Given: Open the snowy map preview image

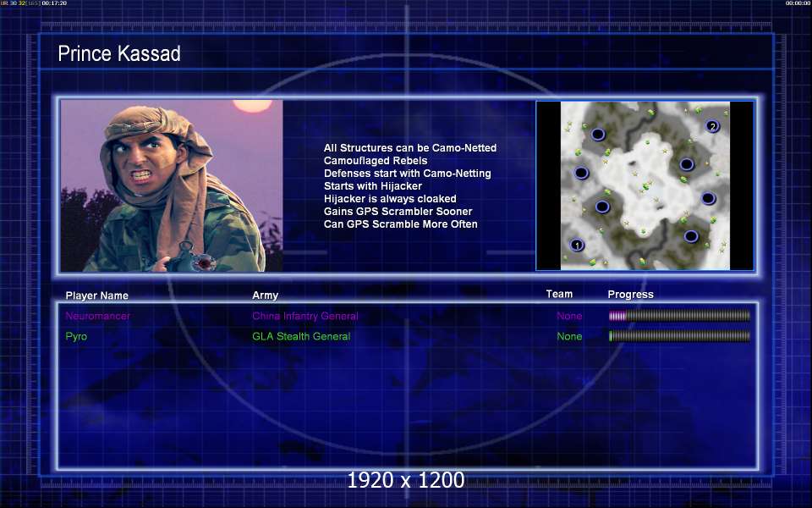Looking at the screenshot, I should tap(645, 185).
